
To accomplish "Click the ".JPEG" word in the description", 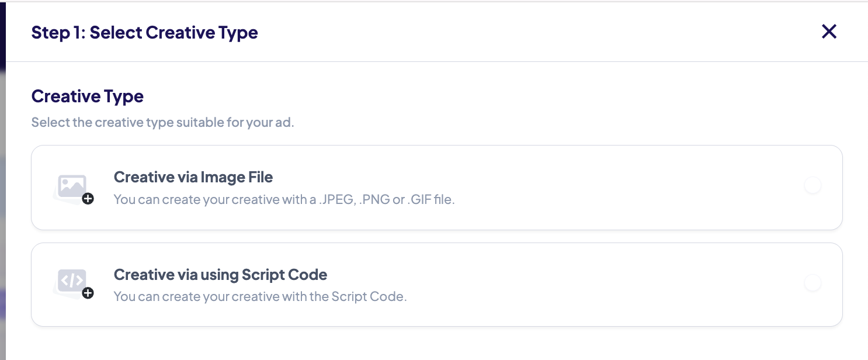I will pyautogui.click(x=334, y=199).
